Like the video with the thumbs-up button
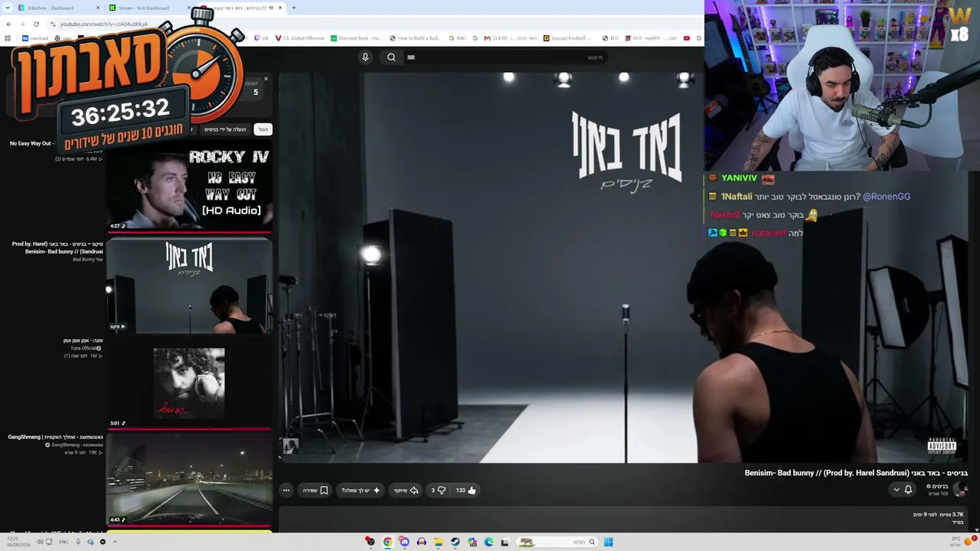Image resolution: width=980 pixels, height=551 pixels. pyautogui.click(x=465, y=491)
